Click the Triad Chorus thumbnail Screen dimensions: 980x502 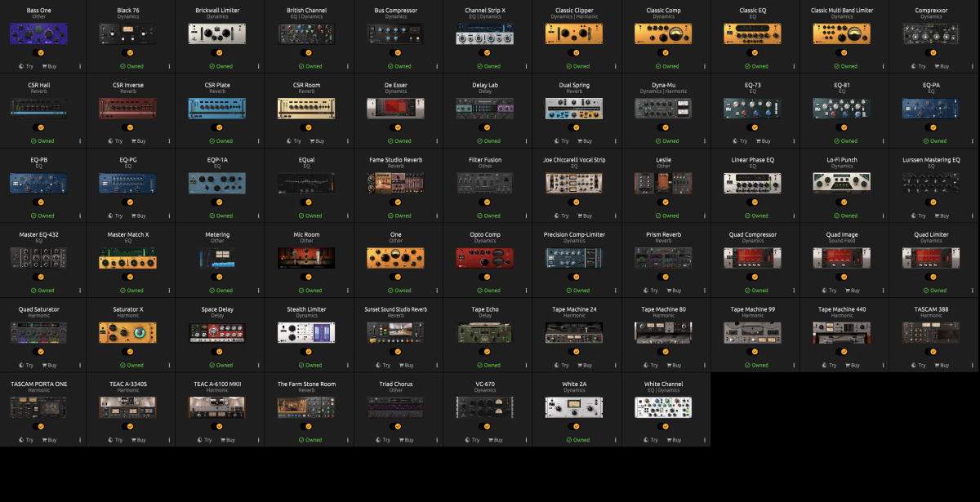pos(396,407)
